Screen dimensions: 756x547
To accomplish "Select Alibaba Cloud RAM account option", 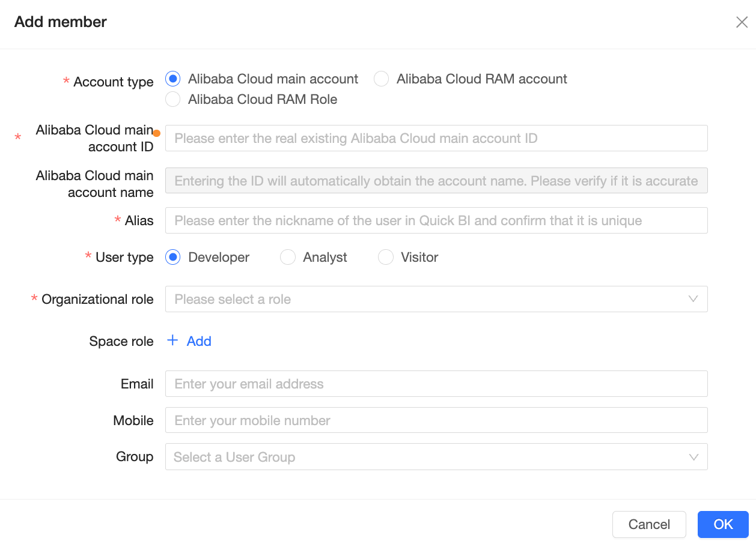I will [382, 79].
